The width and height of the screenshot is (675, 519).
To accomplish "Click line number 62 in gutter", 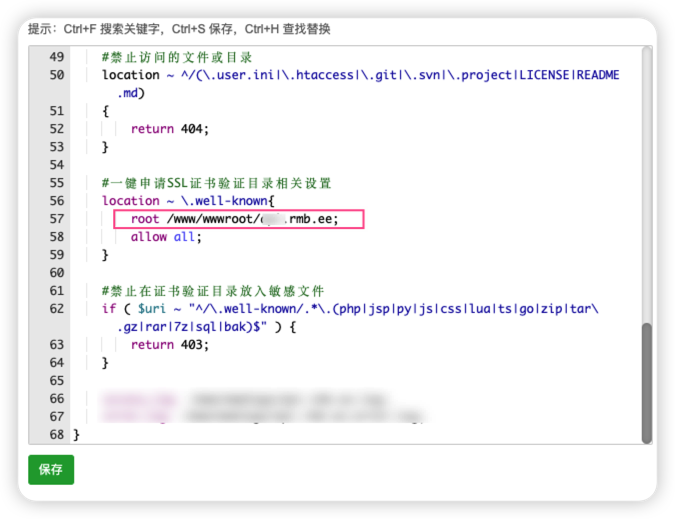I will pyautogui.click(x=56, y=309).
